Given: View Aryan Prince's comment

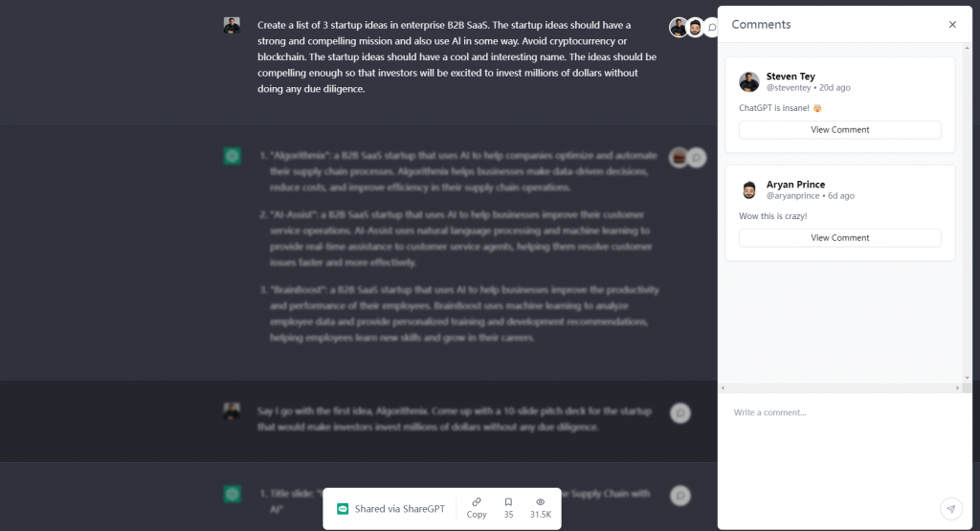Looking at the screenshot, I should 839,238.
